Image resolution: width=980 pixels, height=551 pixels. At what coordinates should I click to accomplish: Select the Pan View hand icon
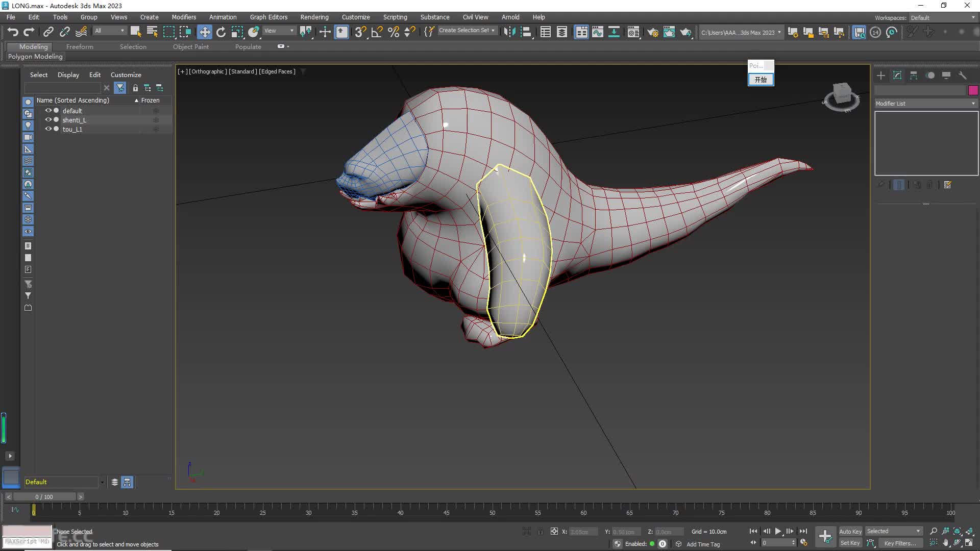point(945,543)
